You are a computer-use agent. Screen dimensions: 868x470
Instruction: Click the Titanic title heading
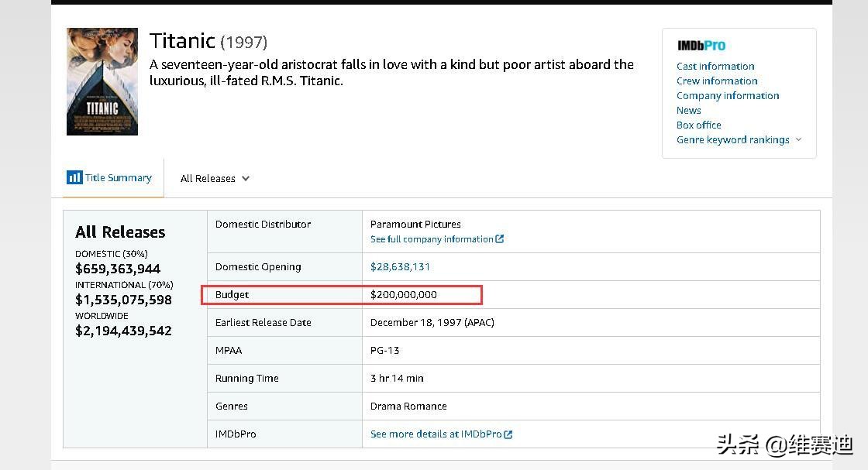tap(182, 40)
